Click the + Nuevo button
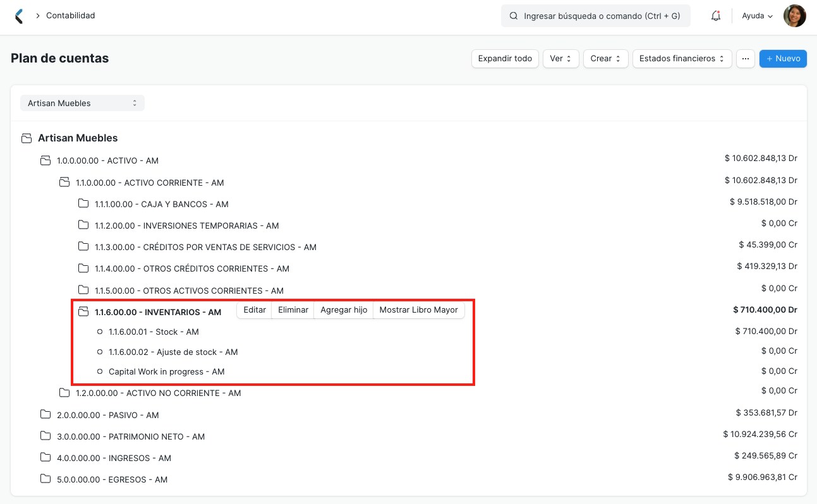 (783, 59)
